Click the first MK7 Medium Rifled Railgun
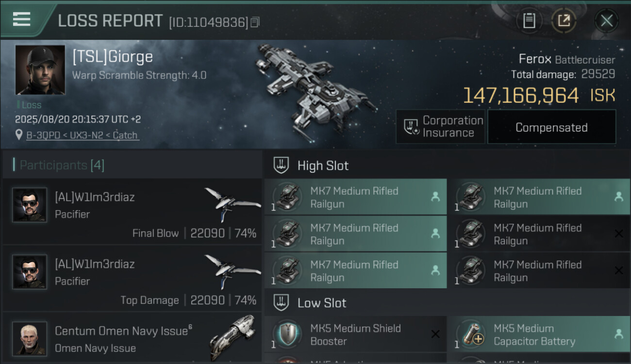631x364 pixels. point(355,197)
